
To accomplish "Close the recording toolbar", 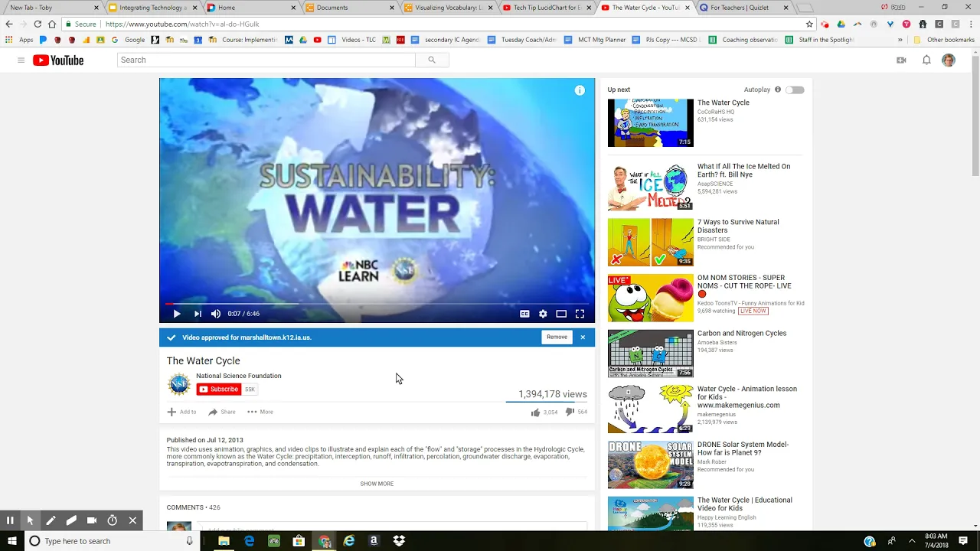I will [x=132, y=520].
